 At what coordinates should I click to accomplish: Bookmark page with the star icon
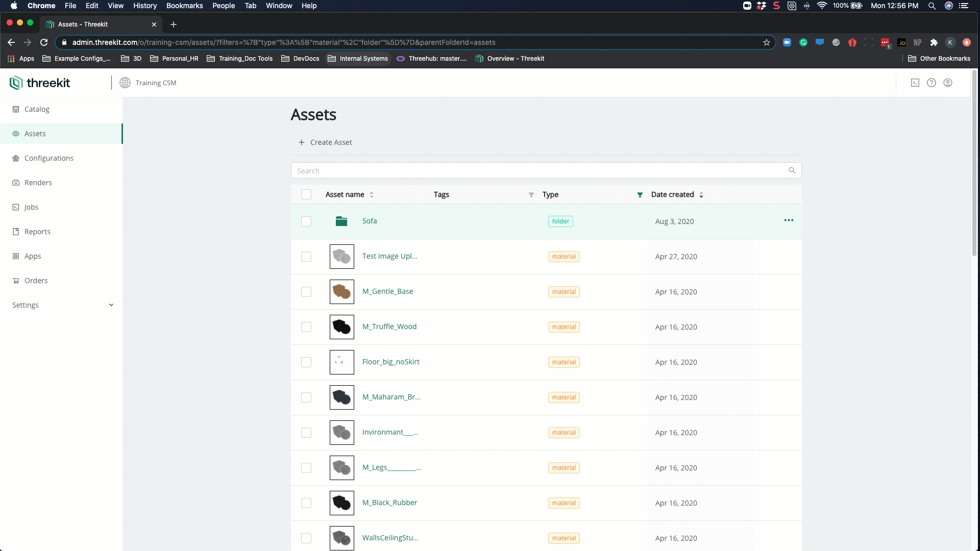767,42
